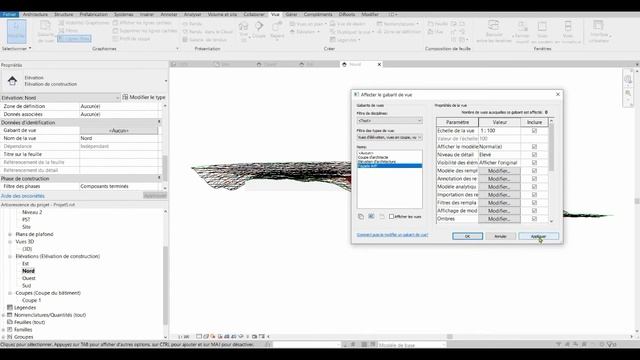Click the Légendes tool in Créer panel
The image size is (640, 360).
coord(345,40)
